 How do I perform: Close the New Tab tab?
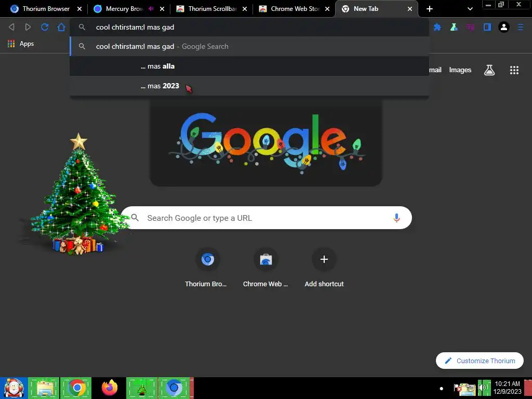[410, 9]
